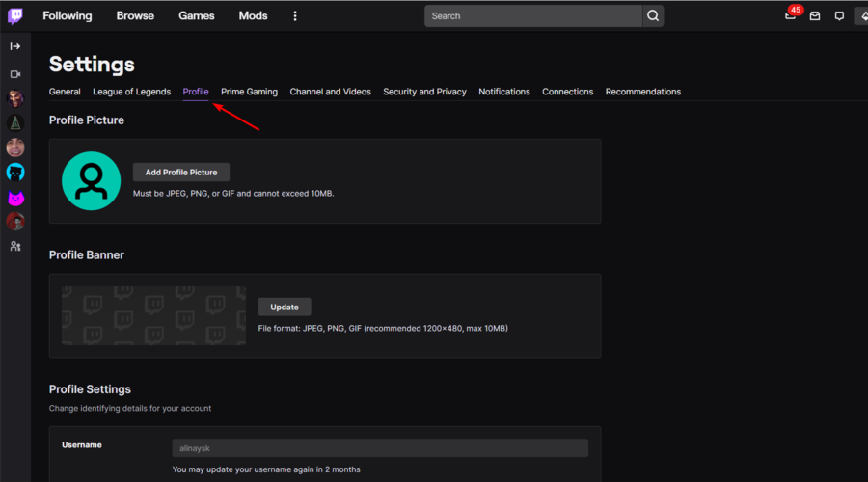Screen dimensions: 868x482
Task: Click the Username field showing alinaysk
Action: pos(380,448)
